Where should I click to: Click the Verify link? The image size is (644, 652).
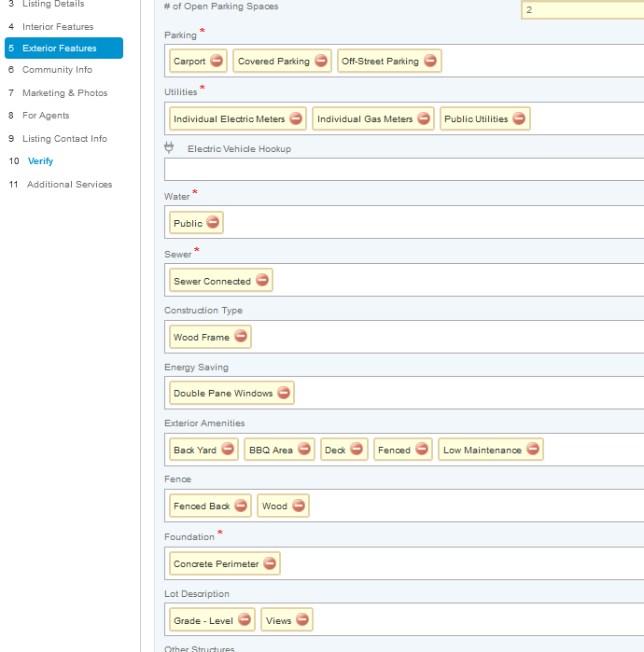[x=40, y=161]
